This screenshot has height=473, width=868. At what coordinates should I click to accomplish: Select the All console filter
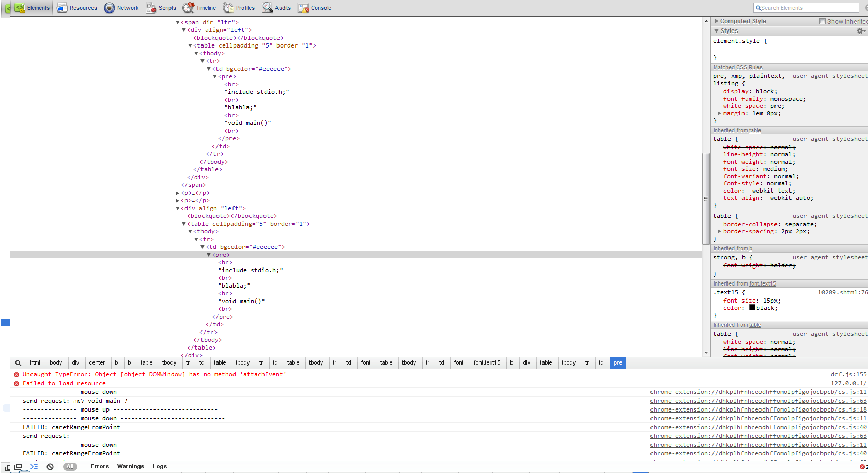pos(70,467)
